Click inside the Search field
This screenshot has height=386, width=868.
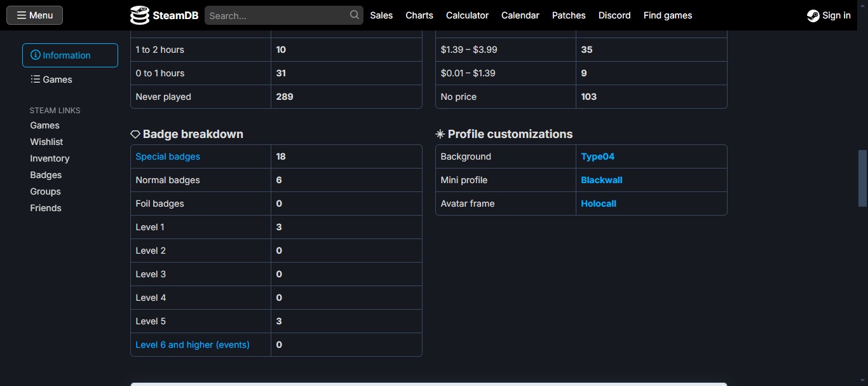pyautogui.click(x=280, y=14)
